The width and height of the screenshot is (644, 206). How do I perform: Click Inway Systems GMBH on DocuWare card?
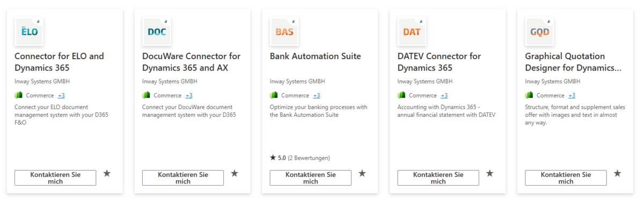pos(170,82)
